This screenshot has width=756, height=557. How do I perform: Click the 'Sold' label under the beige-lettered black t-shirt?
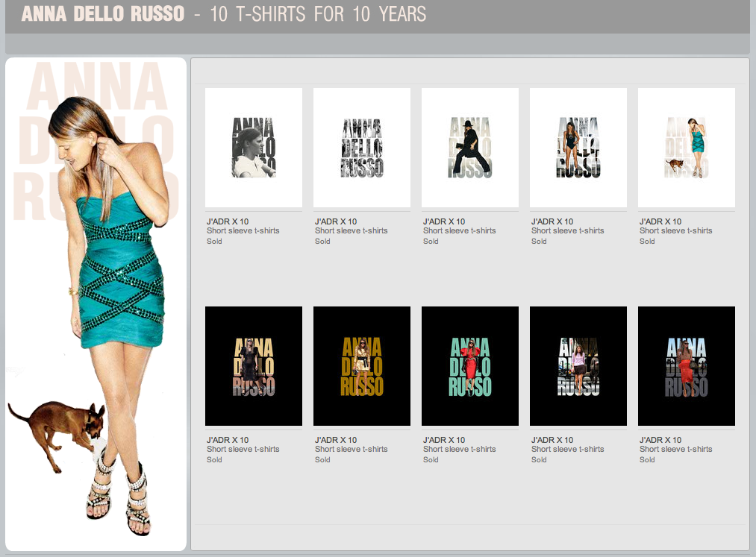(214, 459)
